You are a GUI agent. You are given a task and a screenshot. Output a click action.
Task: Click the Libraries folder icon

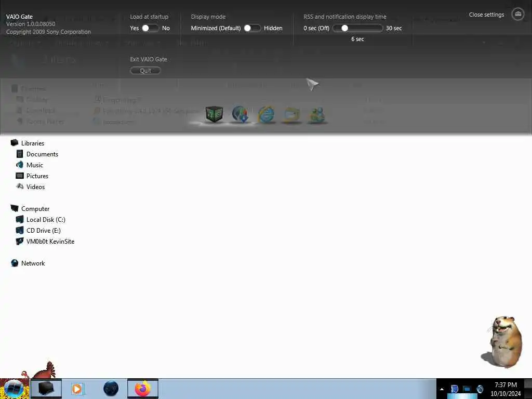(x=14, y=143)
